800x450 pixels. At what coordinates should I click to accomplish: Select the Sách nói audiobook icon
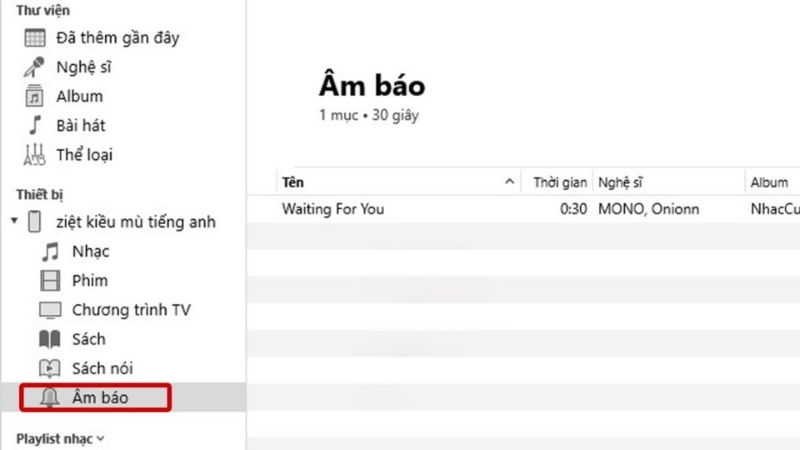pos(49,368)
